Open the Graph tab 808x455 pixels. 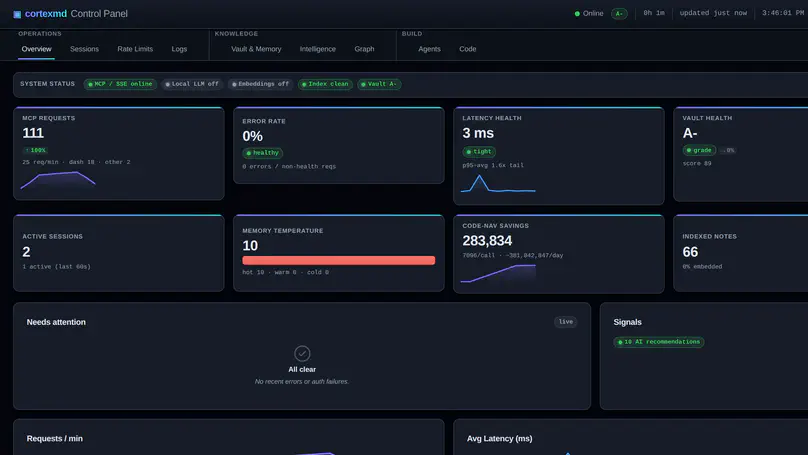pyautogui.click(x=364, y=49)
